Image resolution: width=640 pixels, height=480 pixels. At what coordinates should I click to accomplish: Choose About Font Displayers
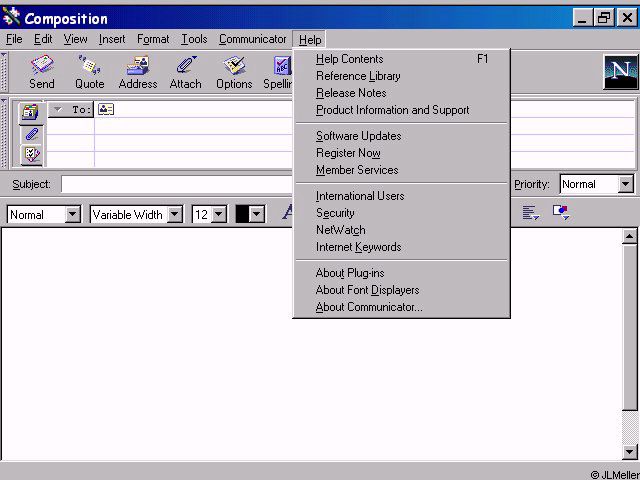coord(402,290)
